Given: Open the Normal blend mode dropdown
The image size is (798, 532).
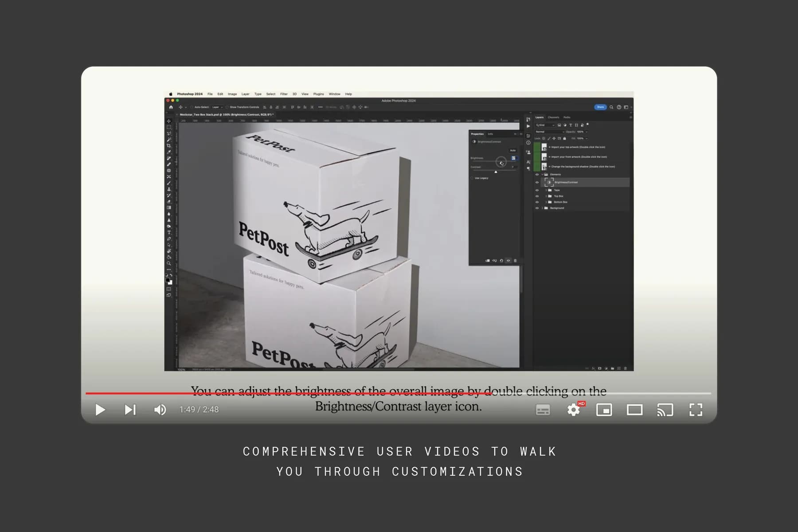Looking at the screenshot, I should tap(550, 132).
